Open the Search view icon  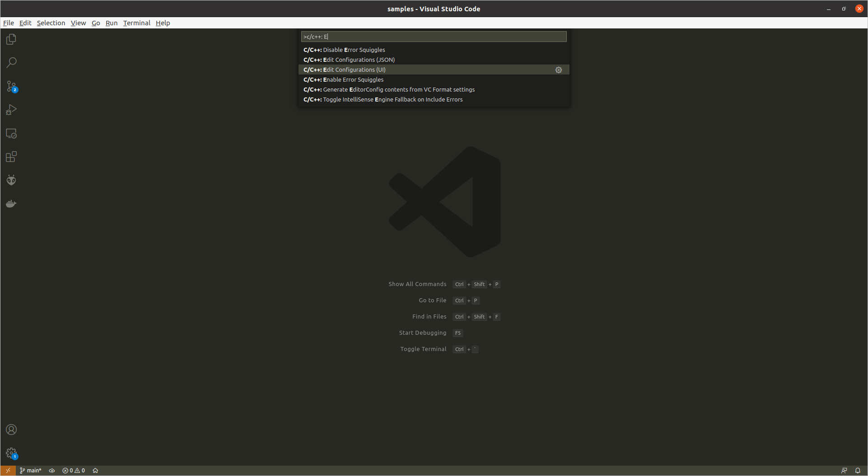tap(11, 63)
